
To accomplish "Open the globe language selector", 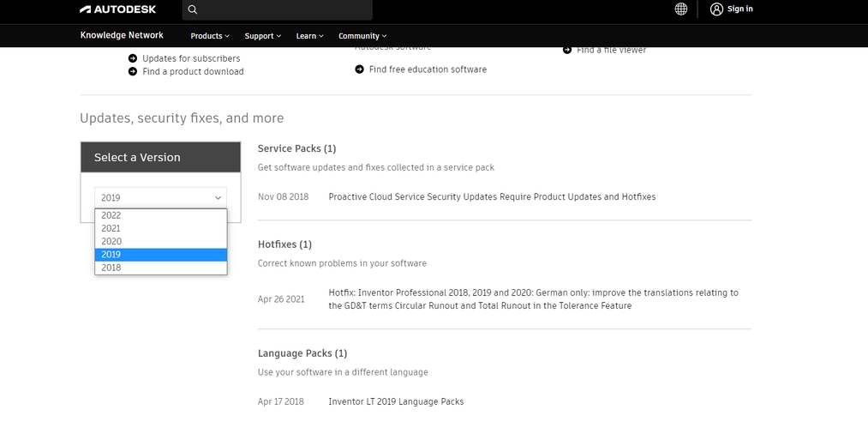I will click(x=681, y=9).
